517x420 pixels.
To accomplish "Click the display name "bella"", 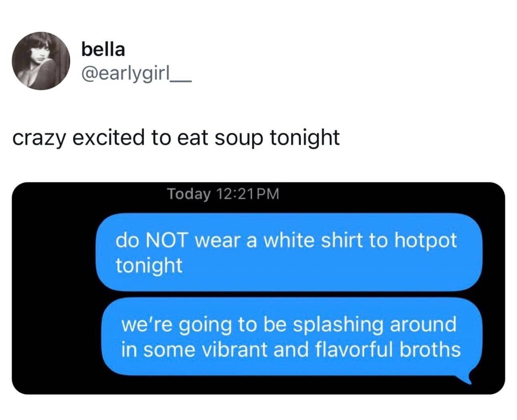I will (103, 49).
